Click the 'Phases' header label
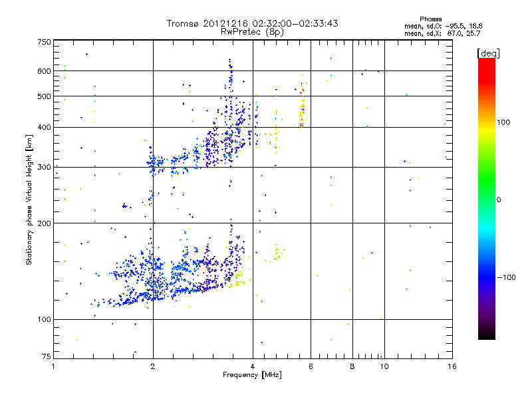532x399 pixels. pos(430,19)
